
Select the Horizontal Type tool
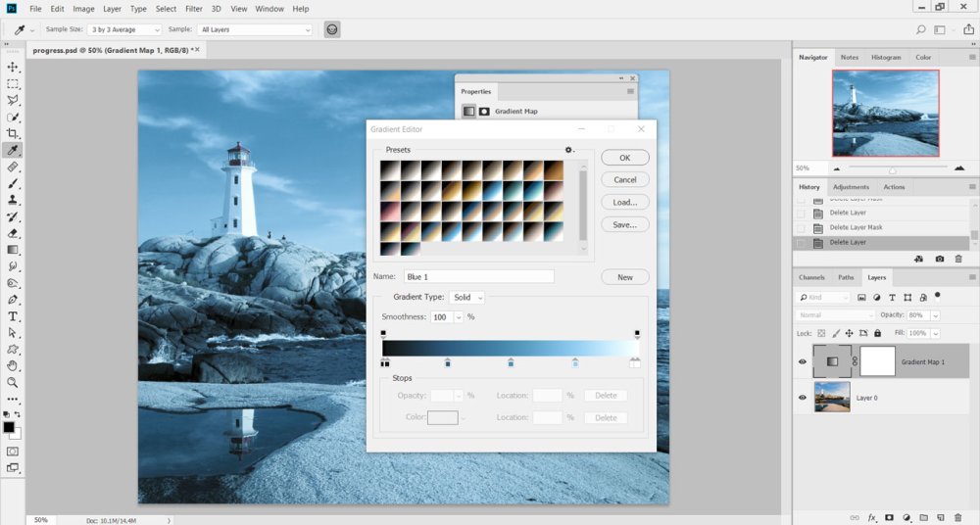[x=13, y=316]
